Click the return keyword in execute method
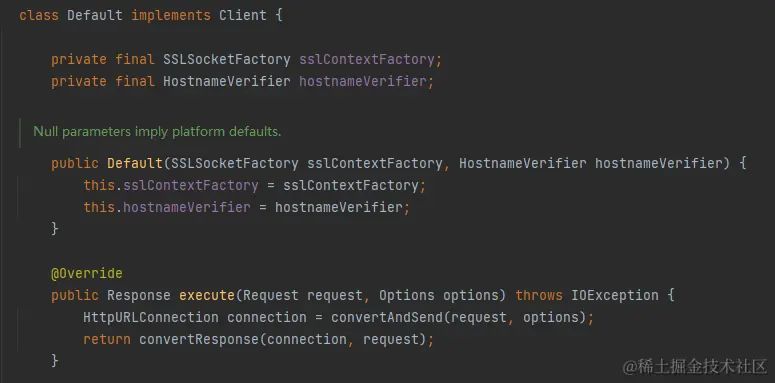This screenshot has height=383, width=775. pos(107,340)
